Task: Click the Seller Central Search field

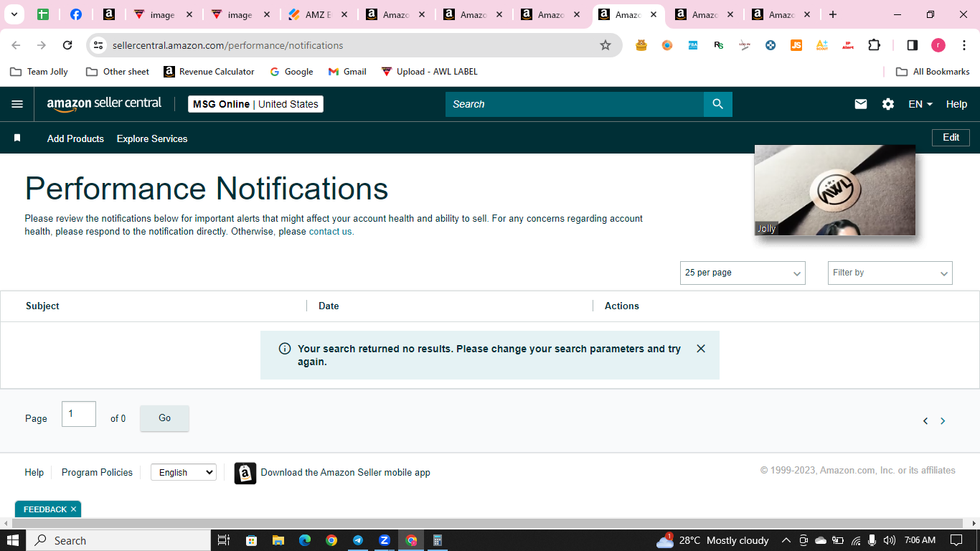Action: coord(575,104)
